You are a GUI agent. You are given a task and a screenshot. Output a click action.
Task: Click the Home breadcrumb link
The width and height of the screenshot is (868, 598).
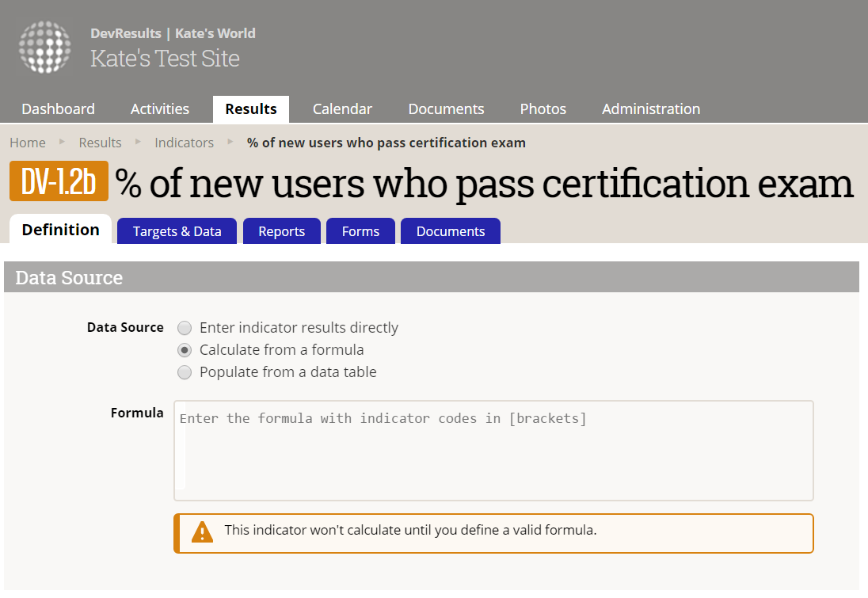coord(28,143)
